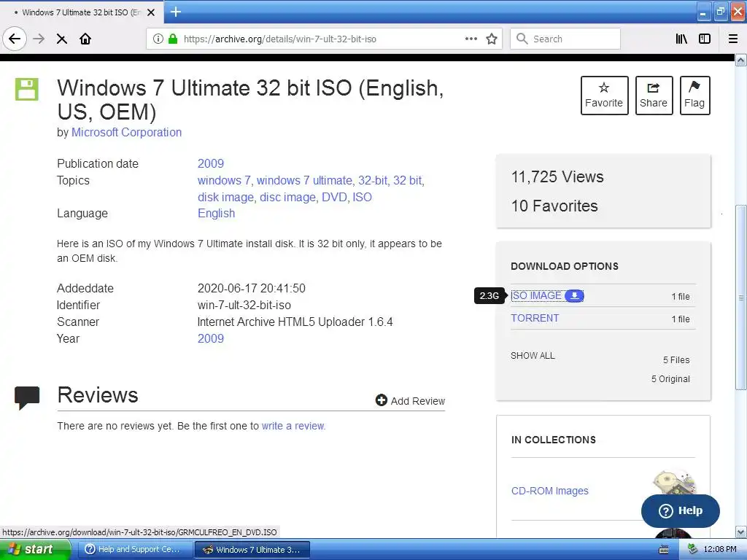Click the Favorite star button
Screen dimensions: 747x560
click(x=604, y=96)
